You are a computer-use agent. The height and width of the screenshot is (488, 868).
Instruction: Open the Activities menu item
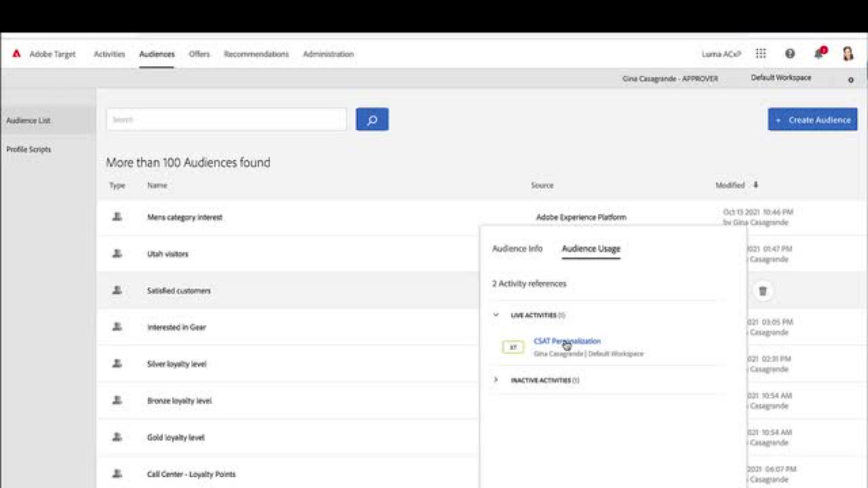point(109,54)
